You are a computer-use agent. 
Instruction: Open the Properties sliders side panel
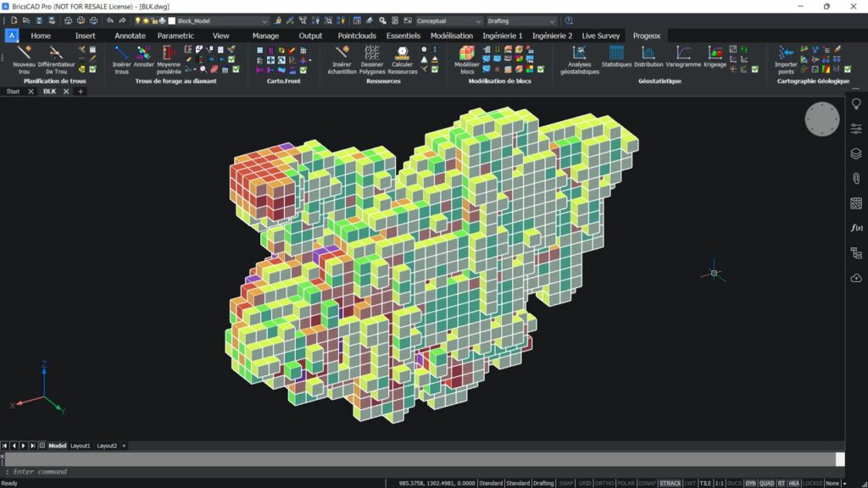tap(856, 129)
